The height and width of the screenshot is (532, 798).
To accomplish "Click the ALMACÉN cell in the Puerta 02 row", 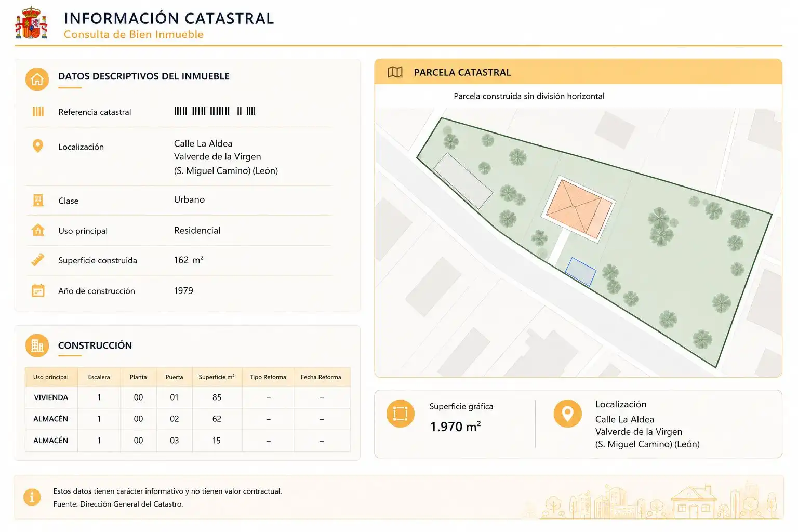I will click(51, 419).
